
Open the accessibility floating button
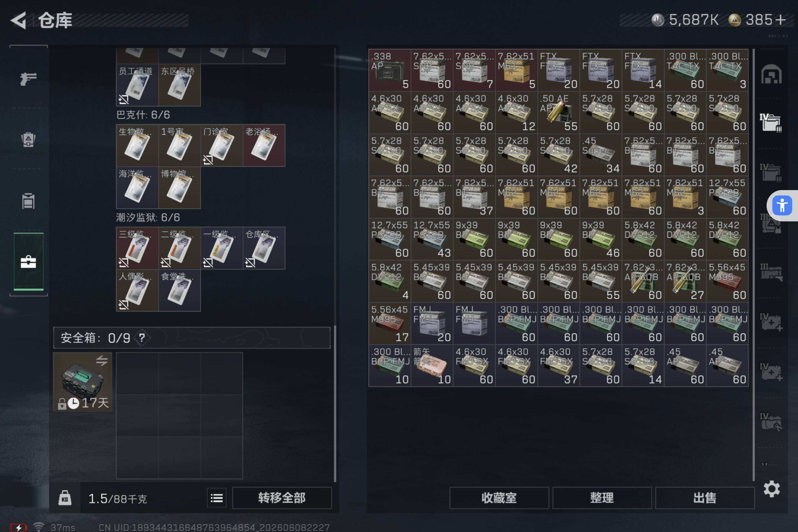[x=782, y=206]
